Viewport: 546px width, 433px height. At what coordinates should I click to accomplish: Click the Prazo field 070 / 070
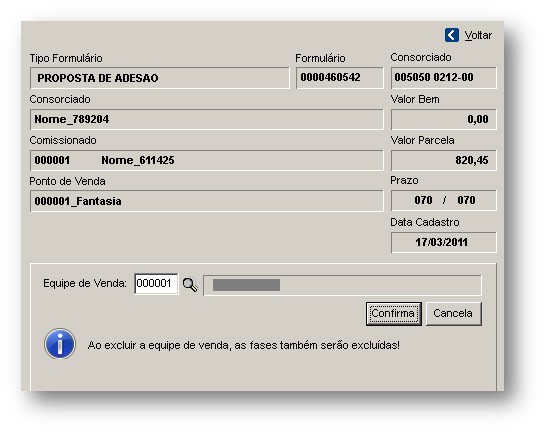coord(443,200)
